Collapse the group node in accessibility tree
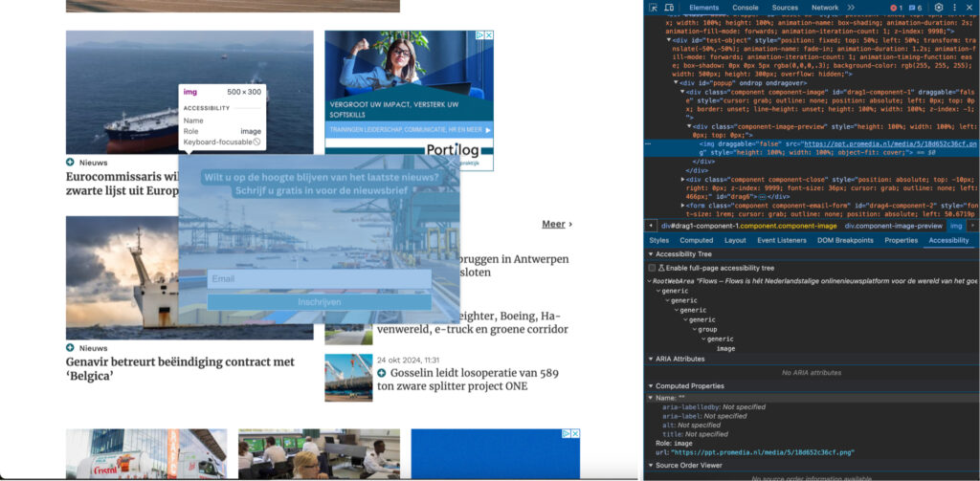 pyautogui.click(x=695, y=330)
